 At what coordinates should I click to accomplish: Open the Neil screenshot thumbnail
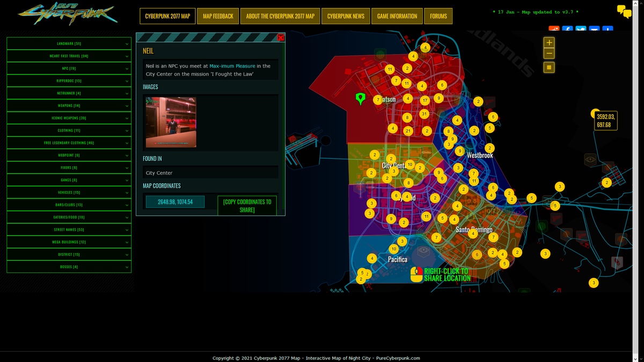pyautogui.click(x=171, y=122)
